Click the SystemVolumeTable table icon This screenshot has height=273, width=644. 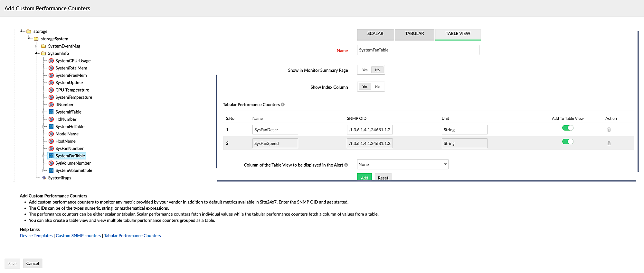tap(51, 170)
